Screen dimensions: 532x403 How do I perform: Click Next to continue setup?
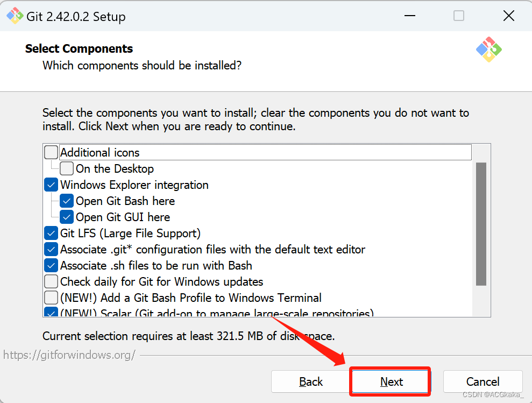point(391,381)
